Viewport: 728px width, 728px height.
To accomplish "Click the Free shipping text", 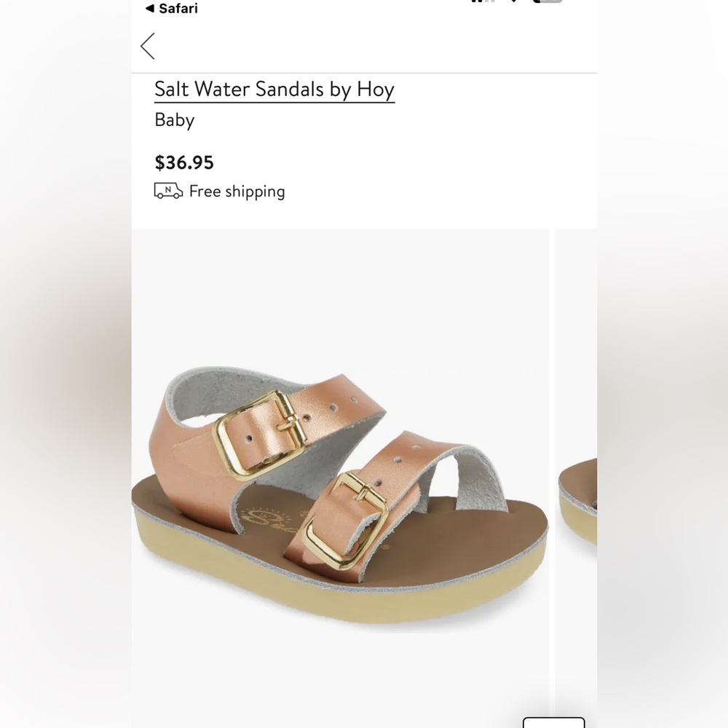I will 236,191.
